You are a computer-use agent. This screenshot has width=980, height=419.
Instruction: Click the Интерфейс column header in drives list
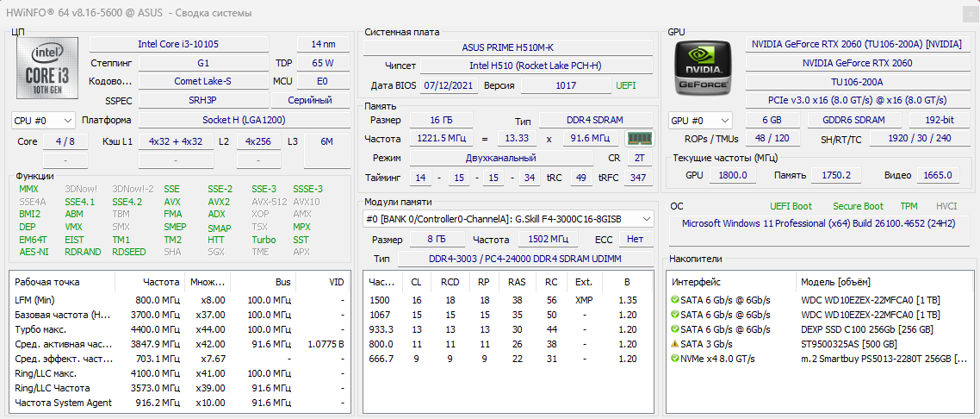[698, 282]
